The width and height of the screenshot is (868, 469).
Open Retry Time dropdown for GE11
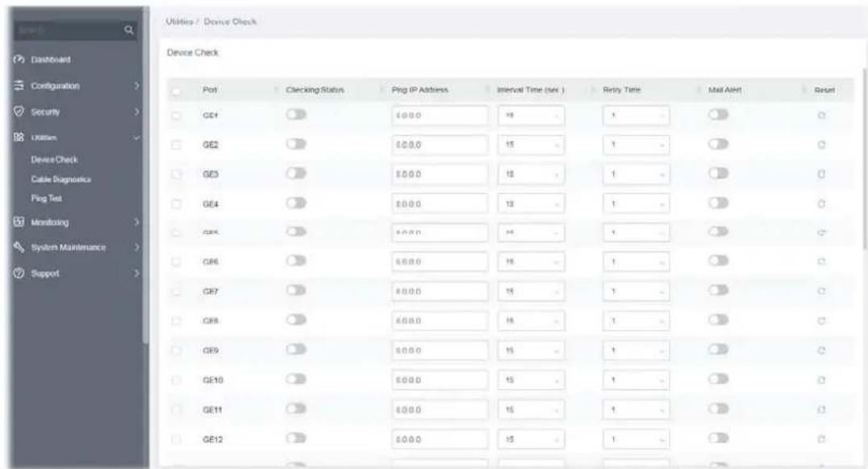point(636,410)
